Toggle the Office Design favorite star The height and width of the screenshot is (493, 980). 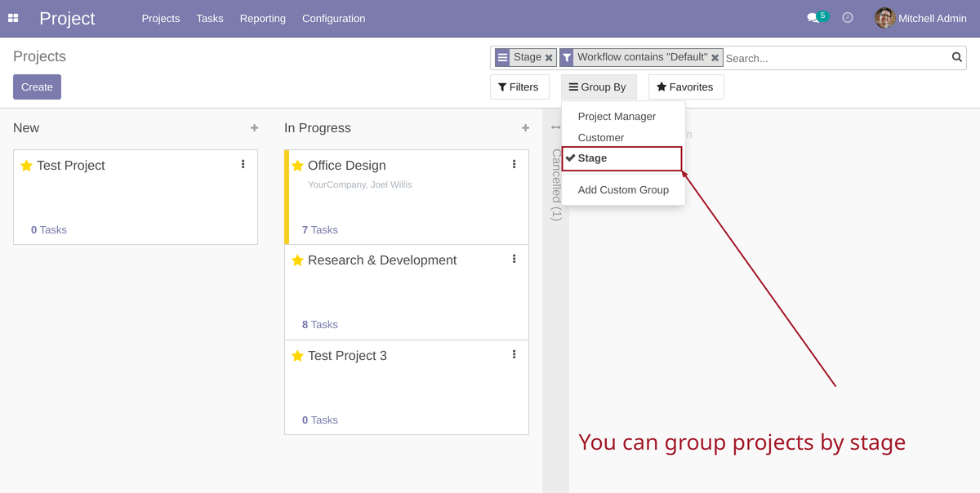(x=297, y=165)
